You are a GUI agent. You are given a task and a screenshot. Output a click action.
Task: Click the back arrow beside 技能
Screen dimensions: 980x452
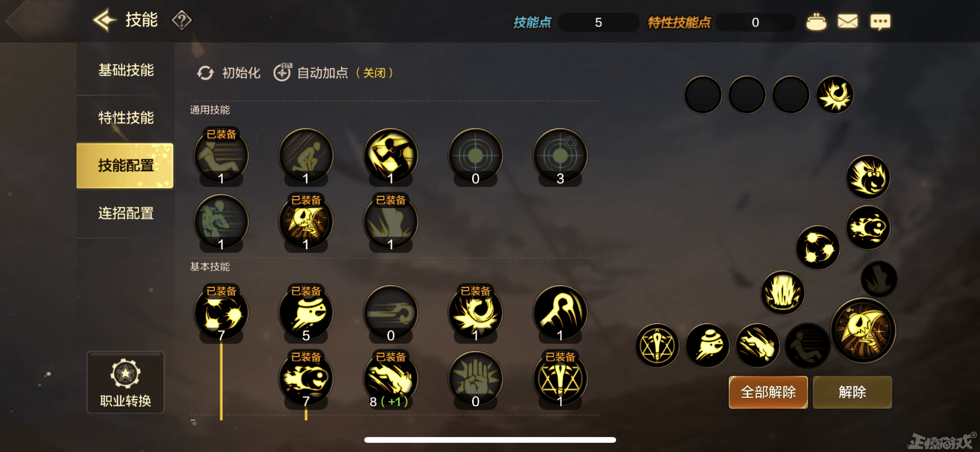coord(104,20)
